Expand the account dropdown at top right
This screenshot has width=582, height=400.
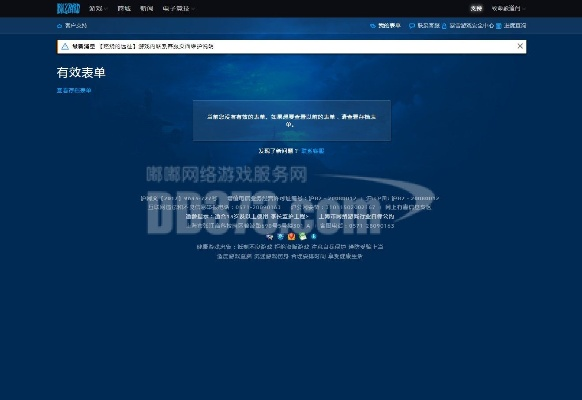[x=509, y=9]
